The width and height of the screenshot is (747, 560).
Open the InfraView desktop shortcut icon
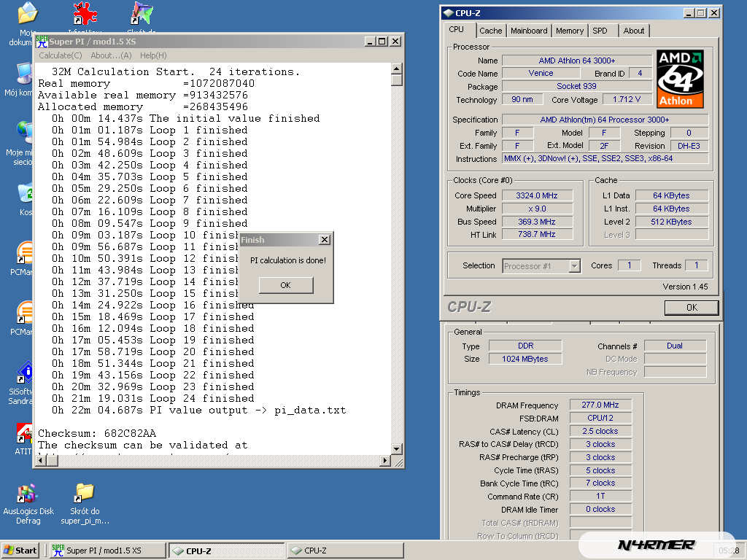(x=85, y=13)
